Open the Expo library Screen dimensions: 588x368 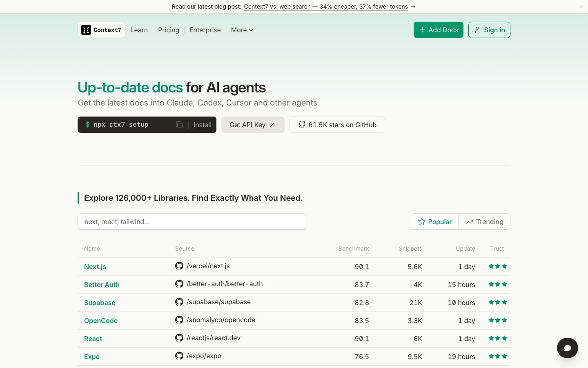[x=92, y=357]
